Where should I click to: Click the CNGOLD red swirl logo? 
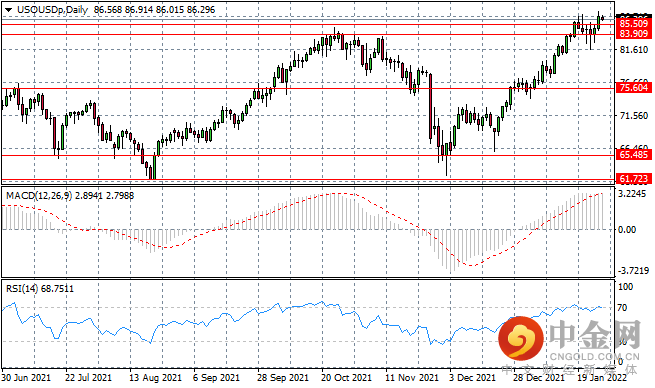520,338
